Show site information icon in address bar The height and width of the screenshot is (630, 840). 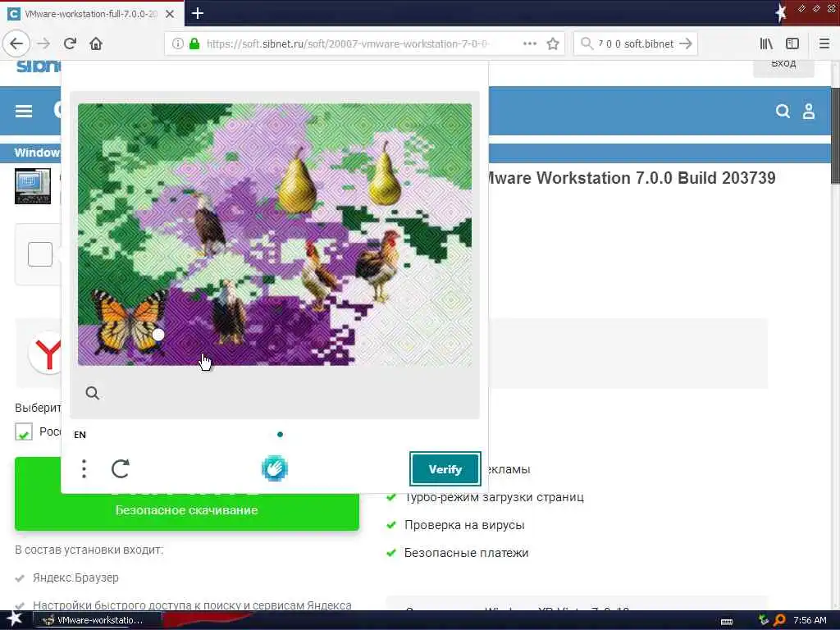tap(178, 43)
